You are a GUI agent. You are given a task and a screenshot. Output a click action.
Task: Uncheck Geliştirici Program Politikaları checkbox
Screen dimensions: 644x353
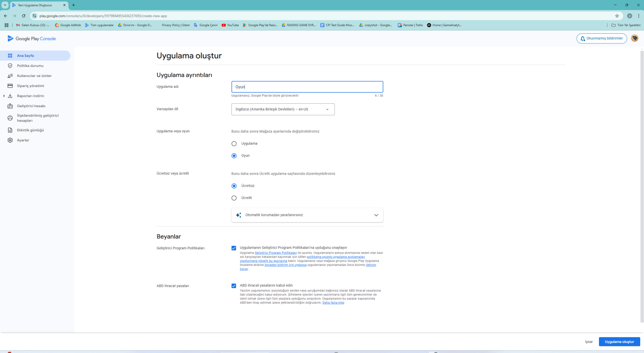234,248
